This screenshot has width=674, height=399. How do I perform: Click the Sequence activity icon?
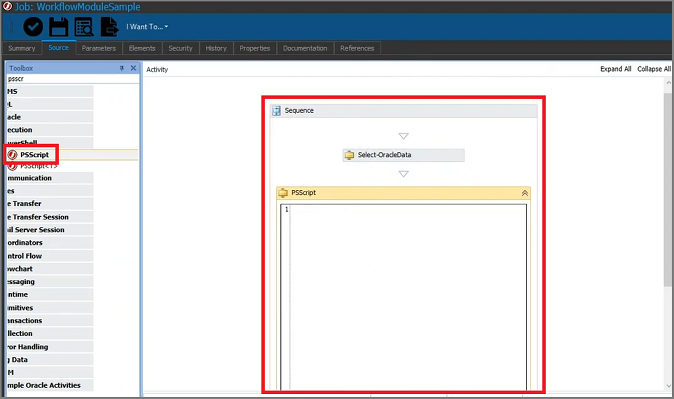point(276,111)
